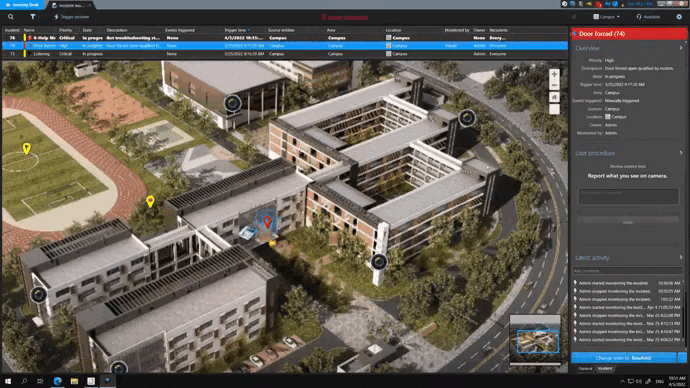Open settings gear in top right
The height and width of the screenshot is (388, 690).
[x=679, y=17]
